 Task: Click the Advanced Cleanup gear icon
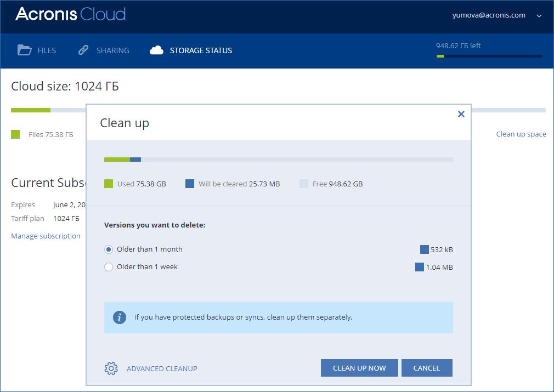[111, 368]
